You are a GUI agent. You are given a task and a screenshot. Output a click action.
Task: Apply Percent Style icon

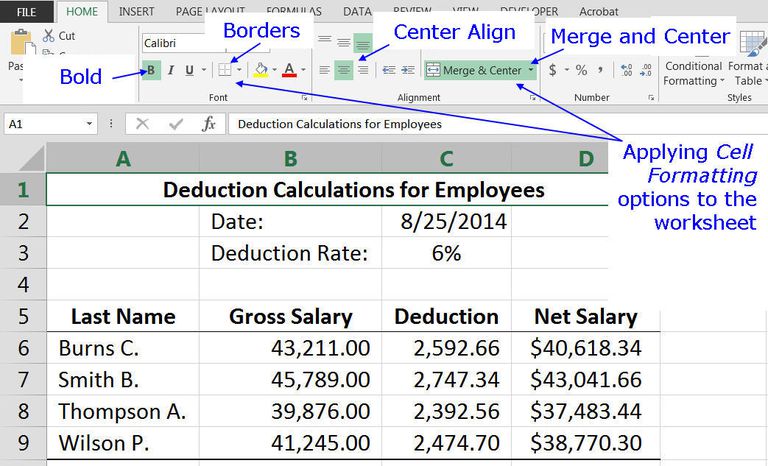[x=581, y=70]
